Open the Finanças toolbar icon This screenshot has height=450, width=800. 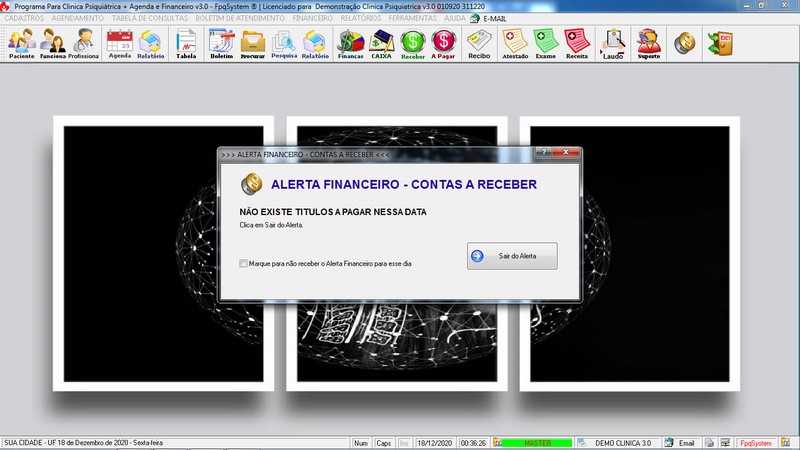click(351, 44)
